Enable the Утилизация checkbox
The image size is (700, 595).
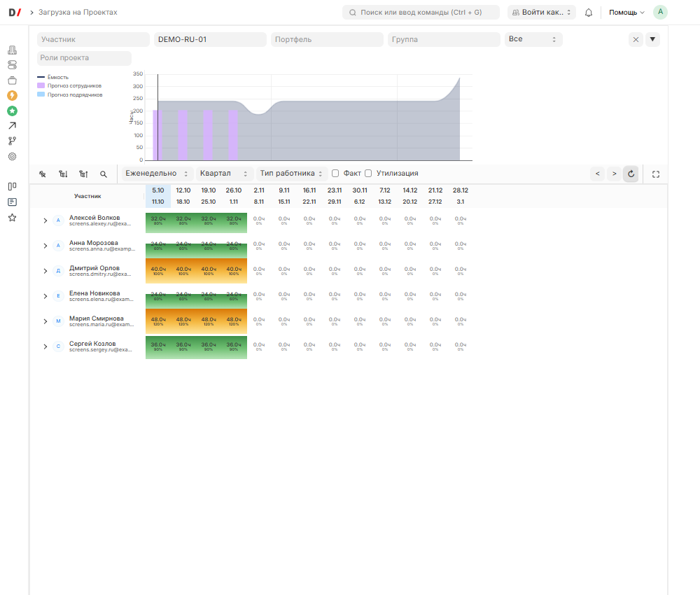[368, 173]
